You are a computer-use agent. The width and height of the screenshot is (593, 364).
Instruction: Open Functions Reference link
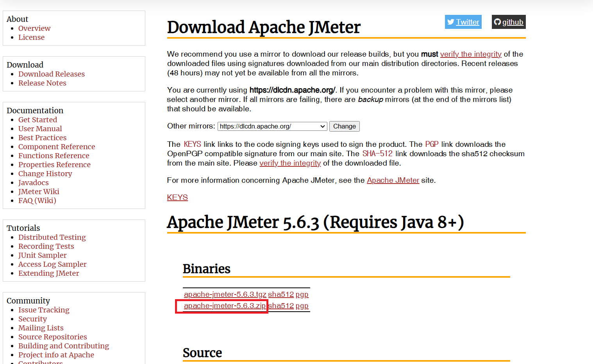tap(54, 155)
